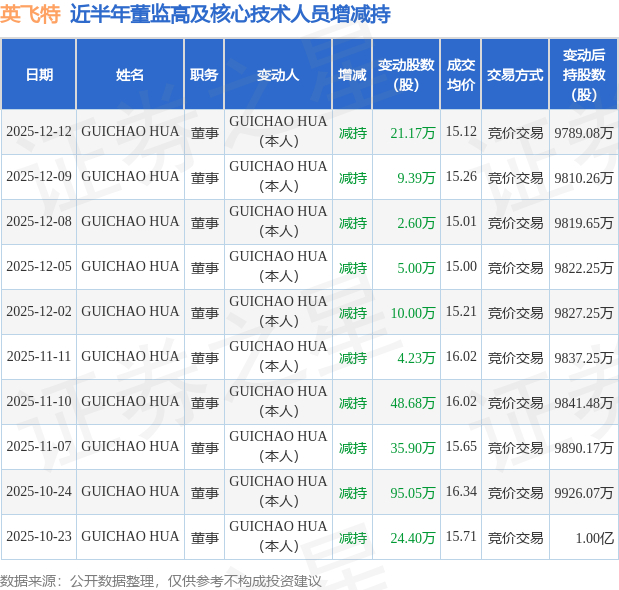Click the average price 15.21
This screenshot has width=619, height=590.
461,312
